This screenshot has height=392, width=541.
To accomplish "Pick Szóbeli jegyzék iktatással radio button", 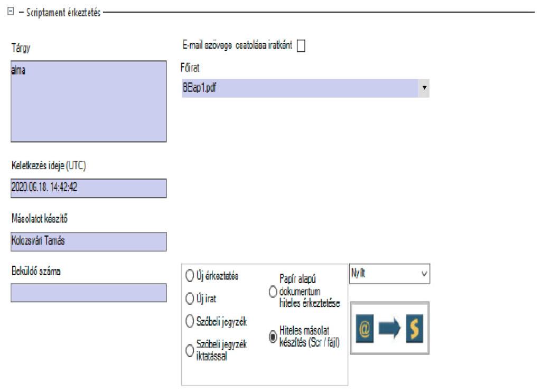I will (189, 349).
